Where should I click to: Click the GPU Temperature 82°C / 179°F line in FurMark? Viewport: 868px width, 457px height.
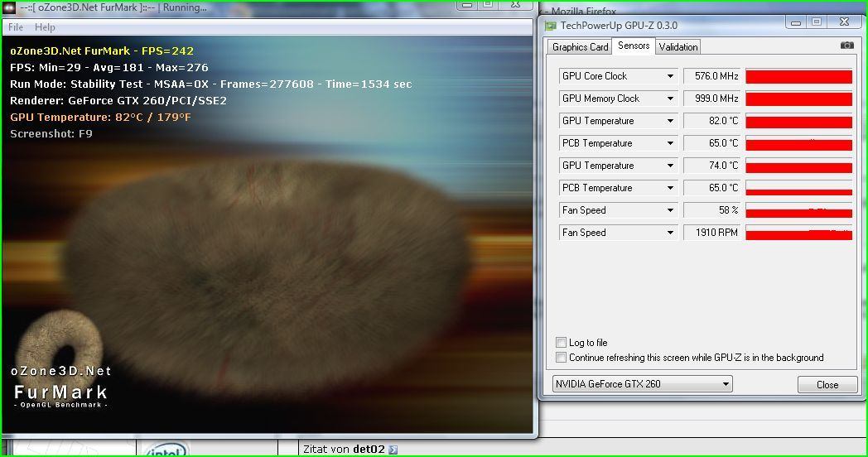(101, 118)
